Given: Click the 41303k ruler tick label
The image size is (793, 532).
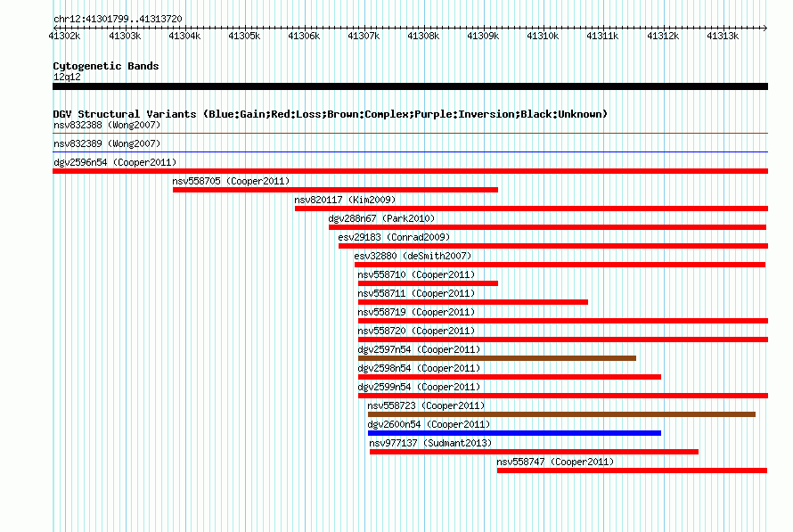Looking at the screenshot, I should point(125,36).
